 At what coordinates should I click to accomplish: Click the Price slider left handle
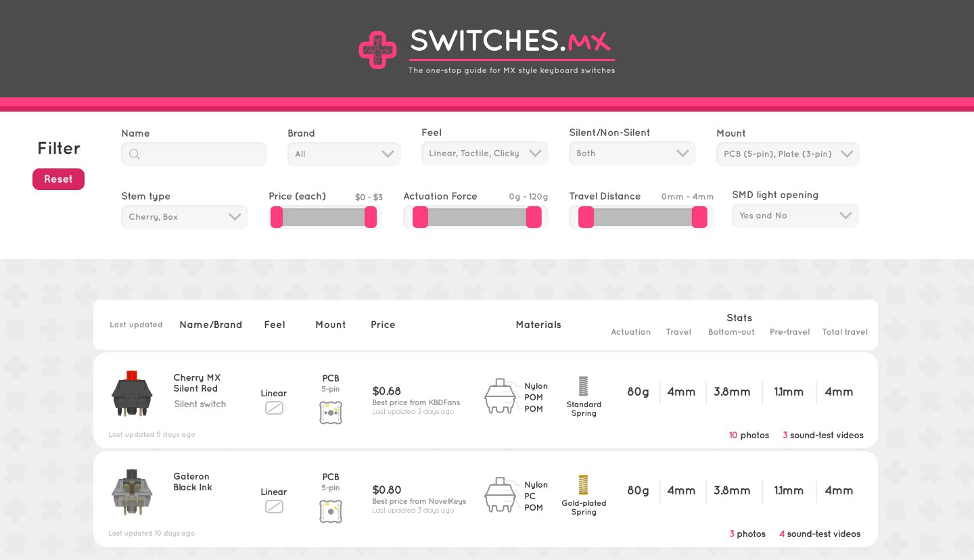(x=277, y=217)
